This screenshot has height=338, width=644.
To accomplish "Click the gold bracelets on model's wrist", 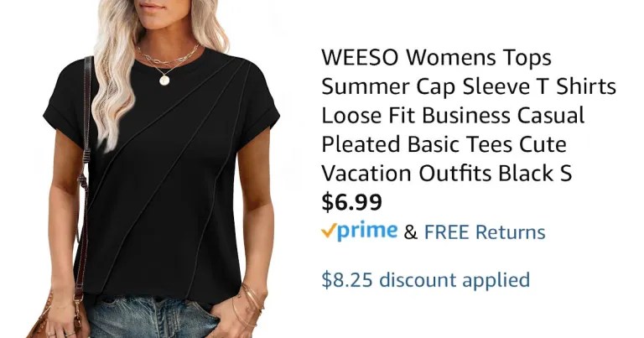I will [250, 305].
